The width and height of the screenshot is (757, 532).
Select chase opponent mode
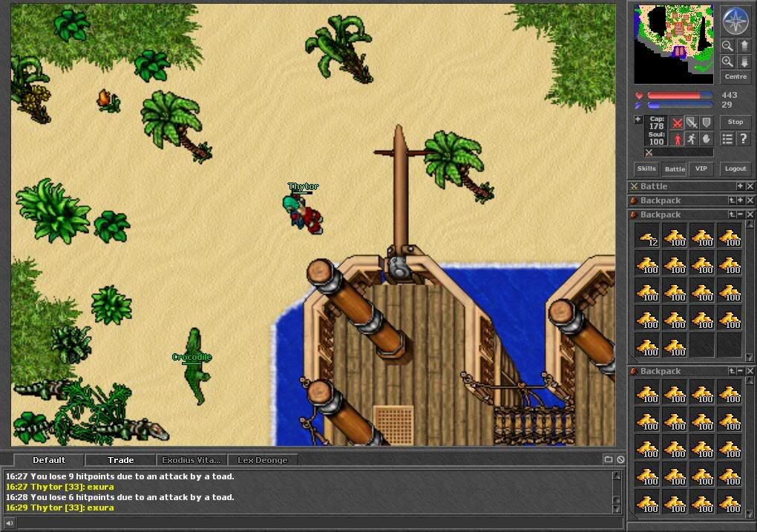(x=692, y=139)
